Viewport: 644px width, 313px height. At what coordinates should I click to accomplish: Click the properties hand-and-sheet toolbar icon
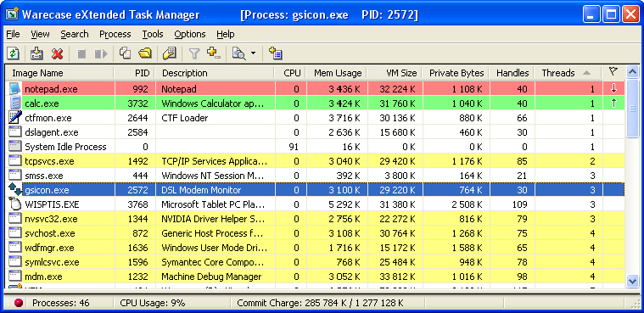(169, 53)
